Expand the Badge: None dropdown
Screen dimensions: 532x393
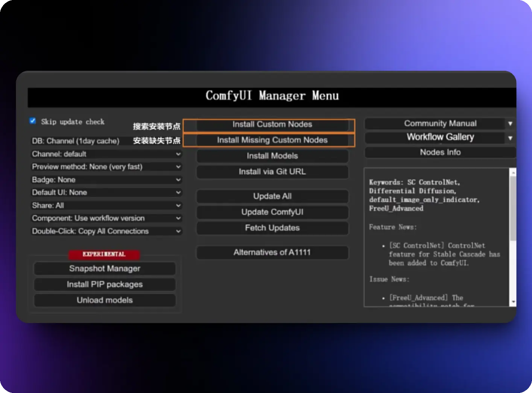coord(106,180)
